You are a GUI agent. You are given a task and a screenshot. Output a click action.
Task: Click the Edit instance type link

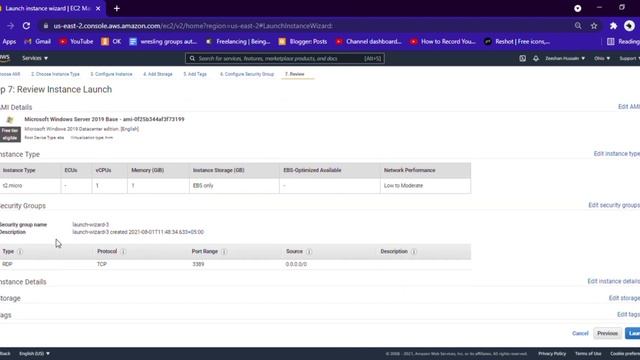[616, 154]
